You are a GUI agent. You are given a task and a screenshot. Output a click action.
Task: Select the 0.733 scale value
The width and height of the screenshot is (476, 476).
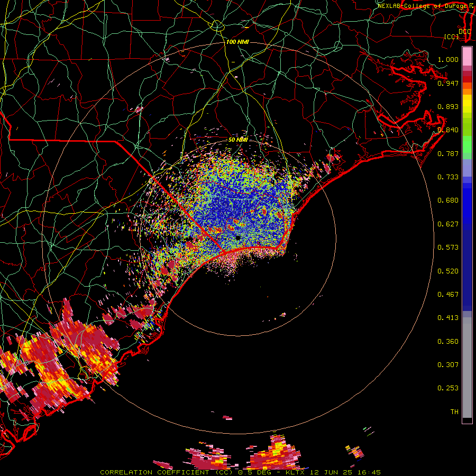(x=448, y=177)
